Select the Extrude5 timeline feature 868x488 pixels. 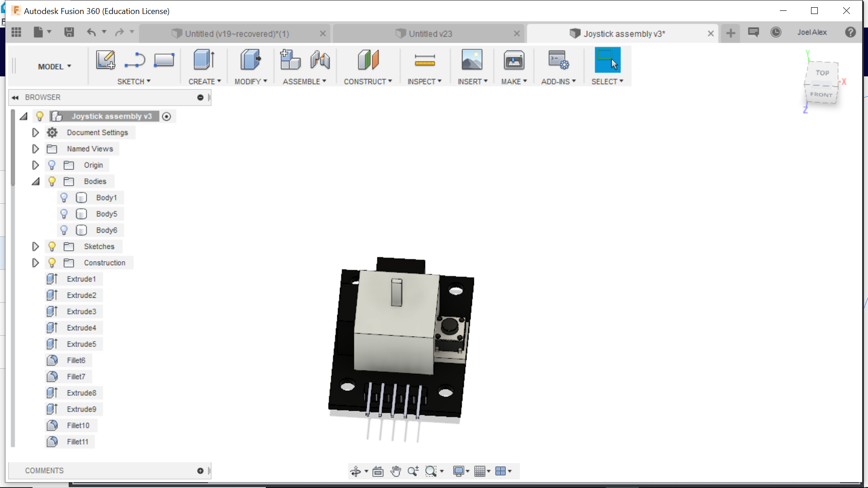click(81, 344)
